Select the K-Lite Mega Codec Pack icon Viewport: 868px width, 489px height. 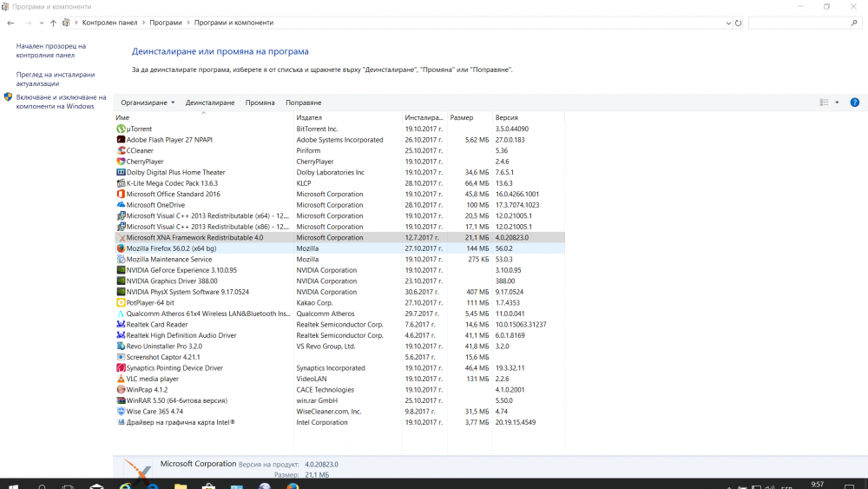(x=121, y=183)
